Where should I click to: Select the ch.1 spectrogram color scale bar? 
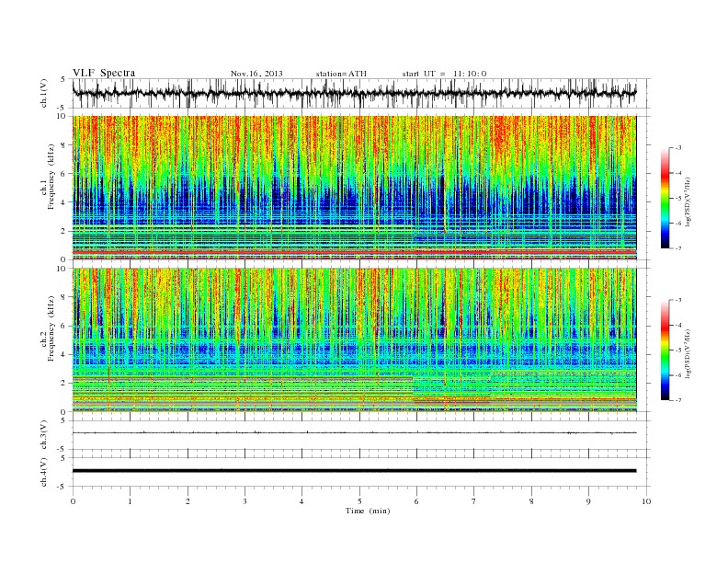665,198
